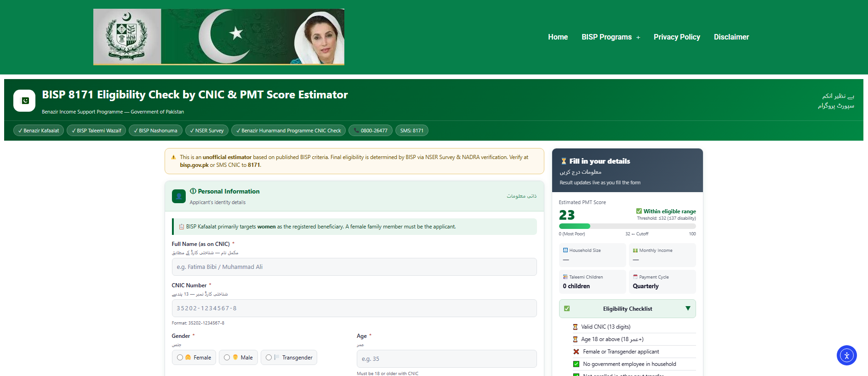Click the Taleemi Children card icon
The height and width of the screenshot is (376, 868).
[x=565, y=277]
